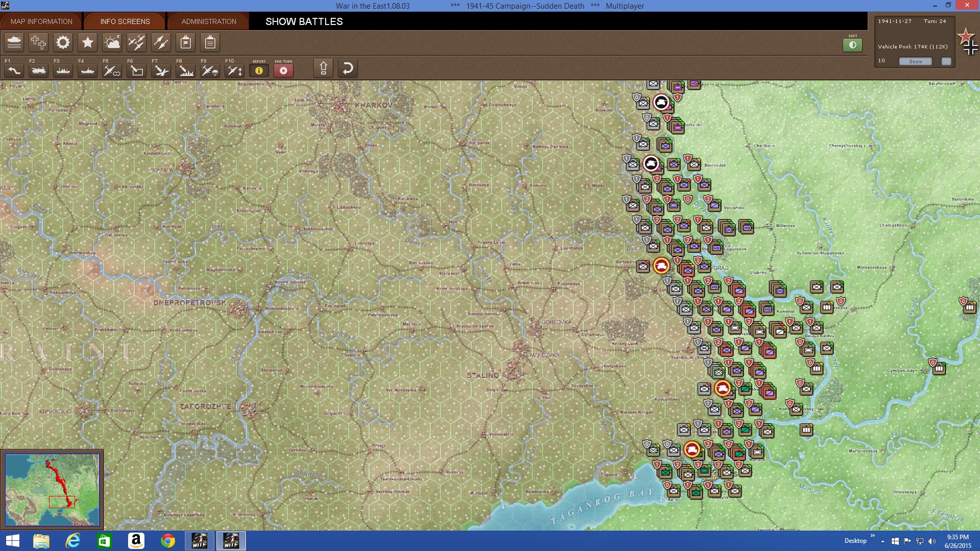Click red battle marker with orange ring mid-front
Screen dimensions: 980x551
click(722, 388)
